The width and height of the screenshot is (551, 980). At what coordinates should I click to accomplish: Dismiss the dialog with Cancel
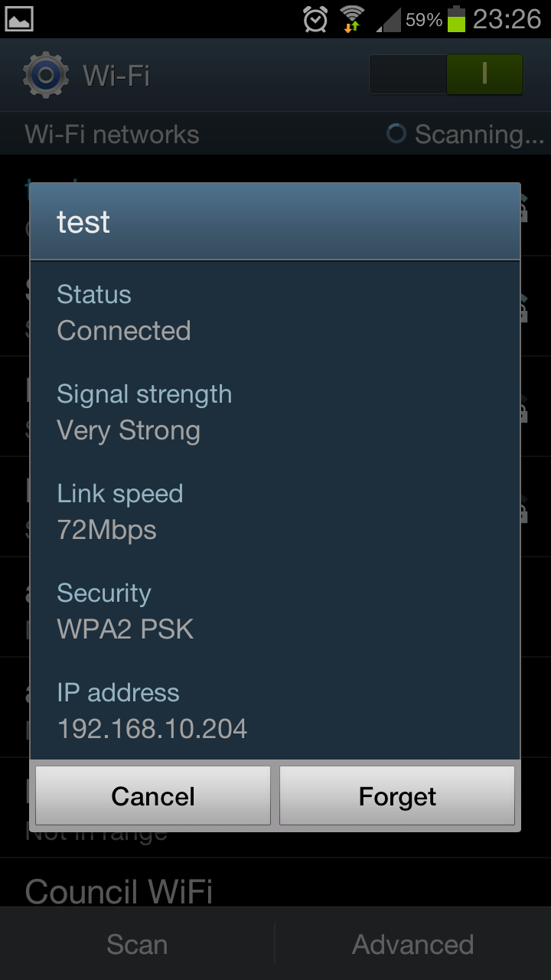point(153,795)
